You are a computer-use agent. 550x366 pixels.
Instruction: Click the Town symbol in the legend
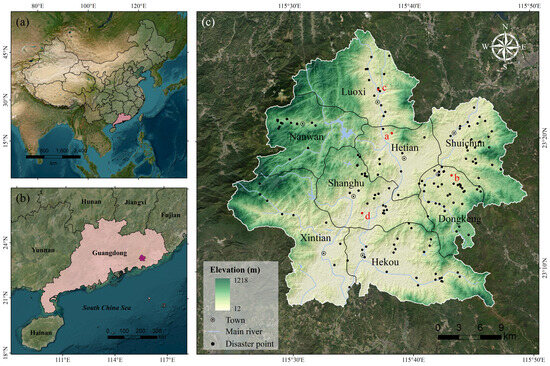212,320
